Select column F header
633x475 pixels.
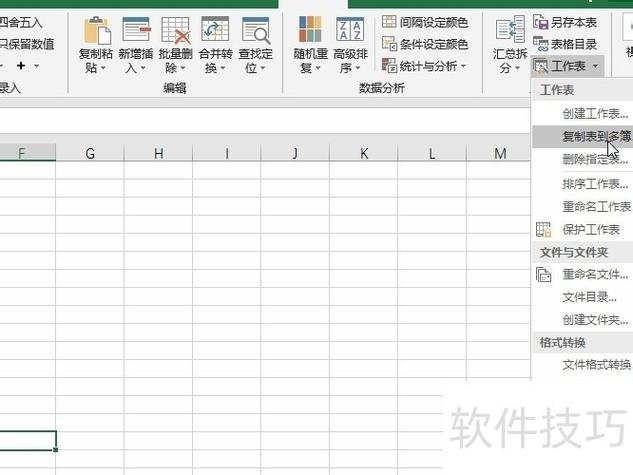(x=27, y=153)
